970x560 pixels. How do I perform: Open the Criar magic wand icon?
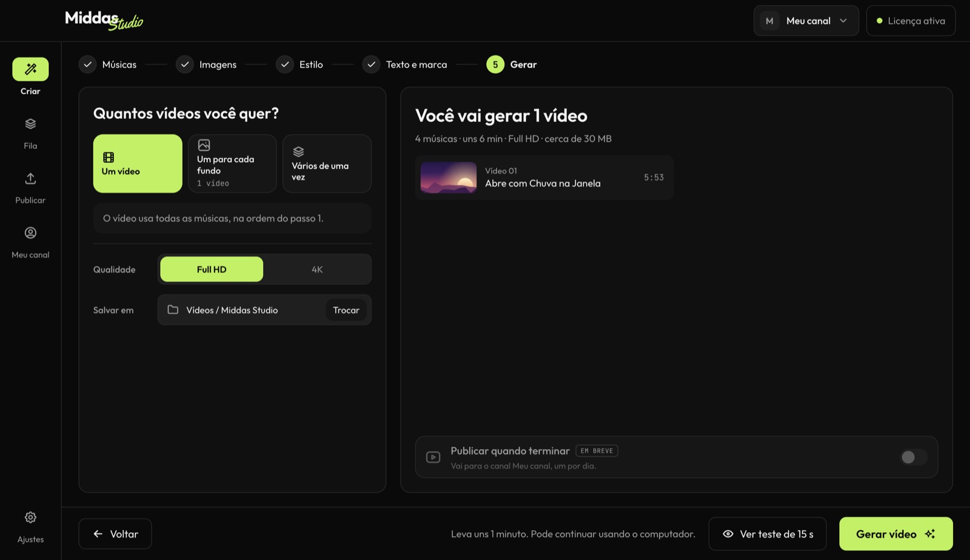coord(30,69)
